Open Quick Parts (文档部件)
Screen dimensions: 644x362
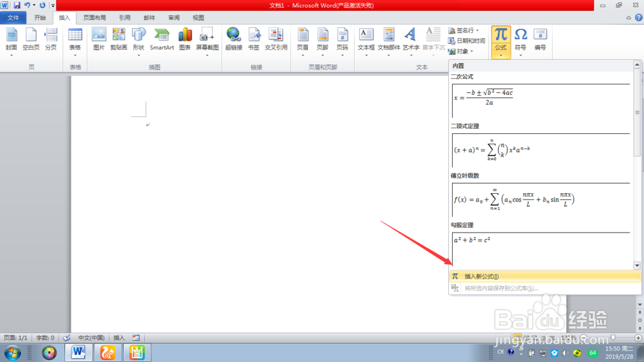pos(388,42)
